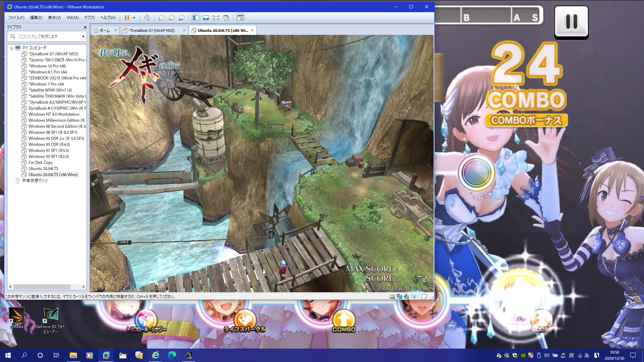Select *Windows 8.1 Pro x64 VM
Screen dimensions: 644x362
click(48, 72)
